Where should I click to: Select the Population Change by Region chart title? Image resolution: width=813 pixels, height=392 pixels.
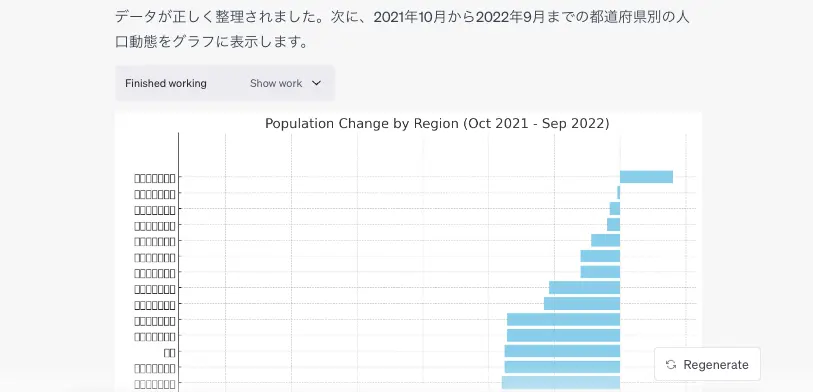coord(437,123)
